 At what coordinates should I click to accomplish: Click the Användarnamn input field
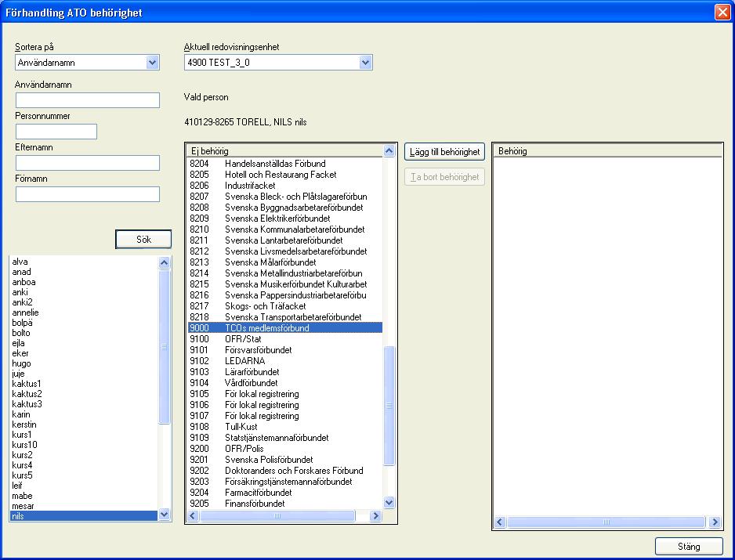tap(88, 99)
